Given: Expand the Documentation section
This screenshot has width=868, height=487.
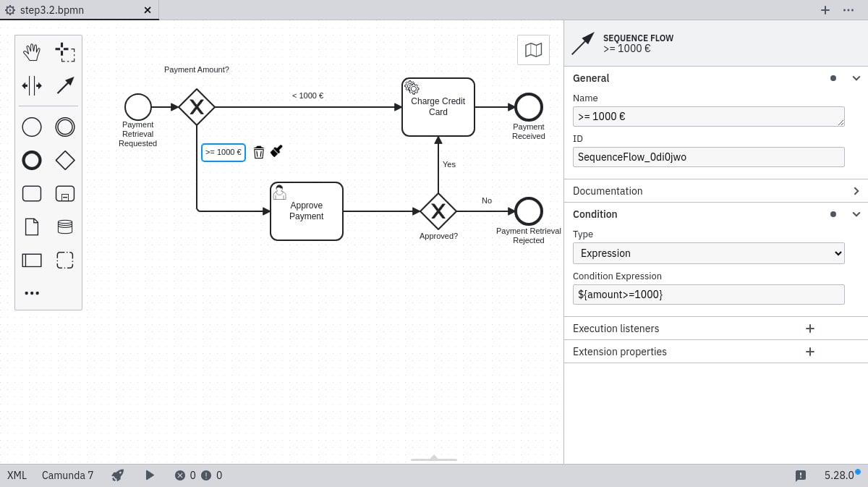Looking at the screenshot, I should click(x=856, y=191).
